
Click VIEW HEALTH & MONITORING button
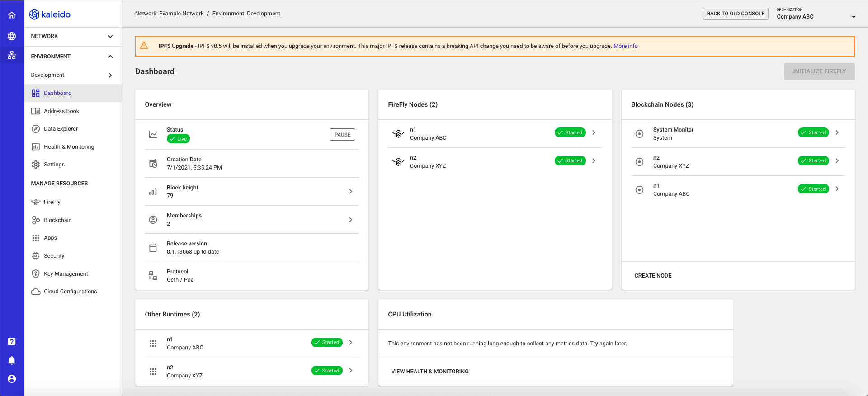430,372
